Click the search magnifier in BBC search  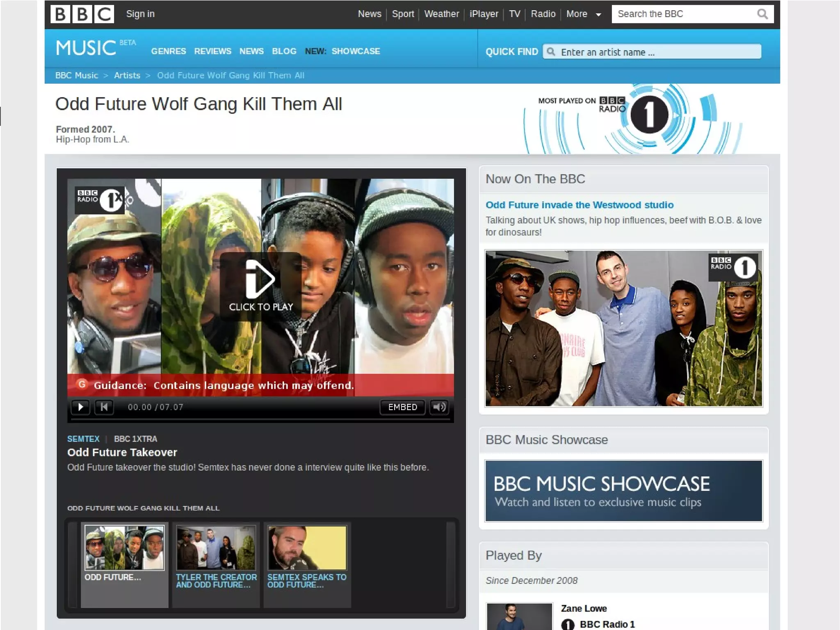coord(762,14)
